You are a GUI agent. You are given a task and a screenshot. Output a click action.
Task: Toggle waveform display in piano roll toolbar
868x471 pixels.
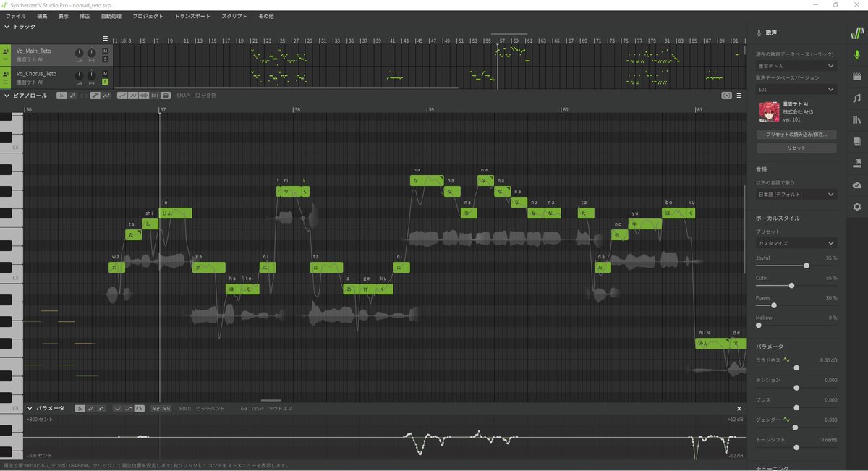(143, 96)
